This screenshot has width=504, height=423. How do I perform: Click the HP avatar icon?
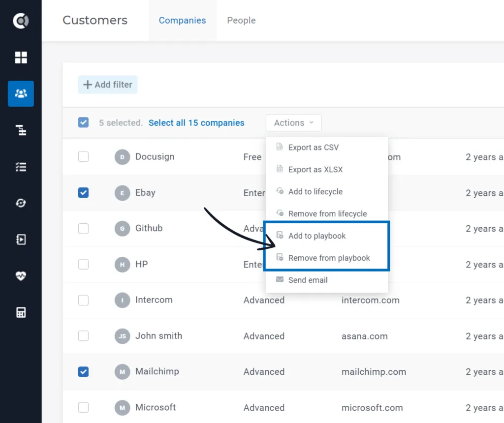[x=122, y=265]
